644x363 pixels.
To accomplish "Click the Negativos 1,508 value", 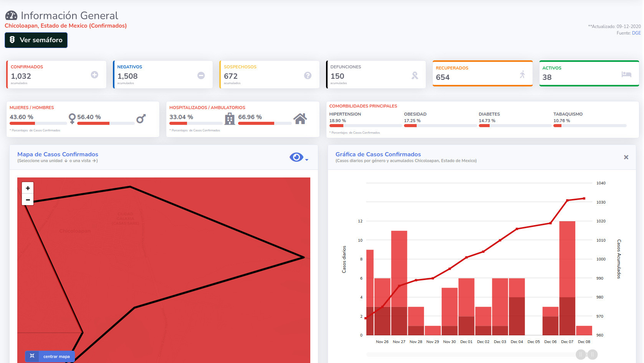I will tap(127, 76).
